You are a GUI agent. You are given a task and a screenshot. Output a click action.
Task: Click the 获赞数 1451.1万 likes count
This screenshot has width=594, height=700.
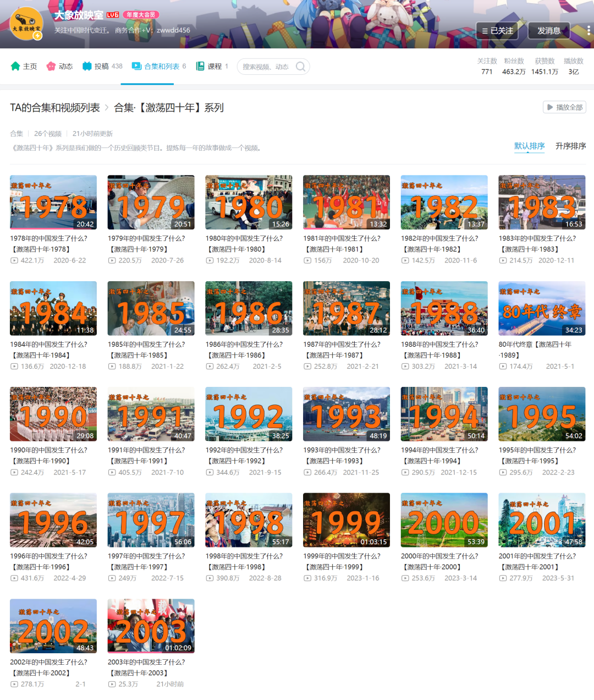click(x=544, y=67)
